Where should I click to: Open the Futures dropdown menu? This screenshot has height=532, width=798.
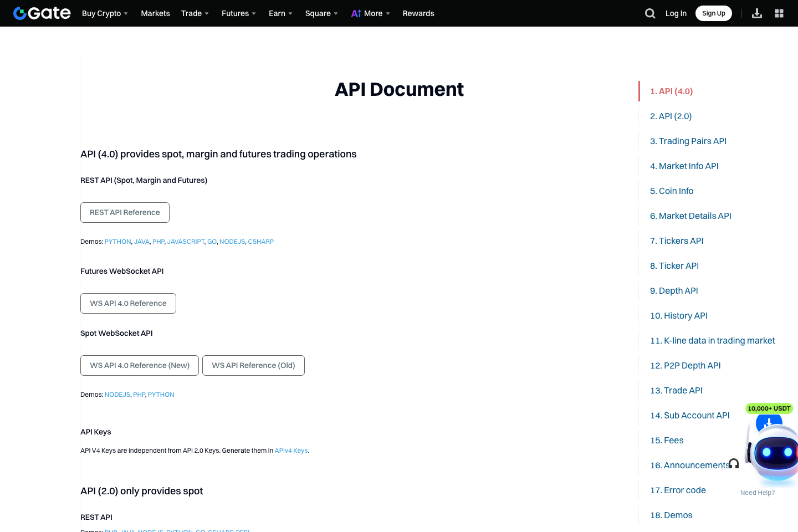tap(238, 13)
